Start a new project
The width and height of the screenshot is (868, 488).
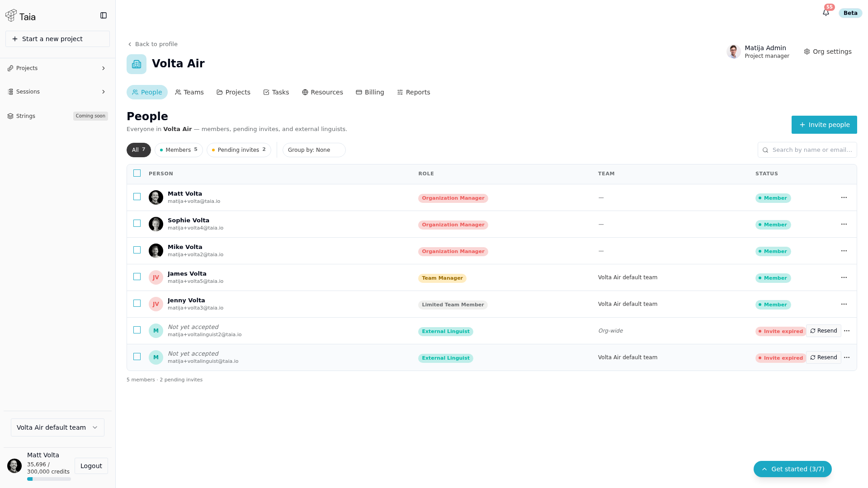pos(57,39)
